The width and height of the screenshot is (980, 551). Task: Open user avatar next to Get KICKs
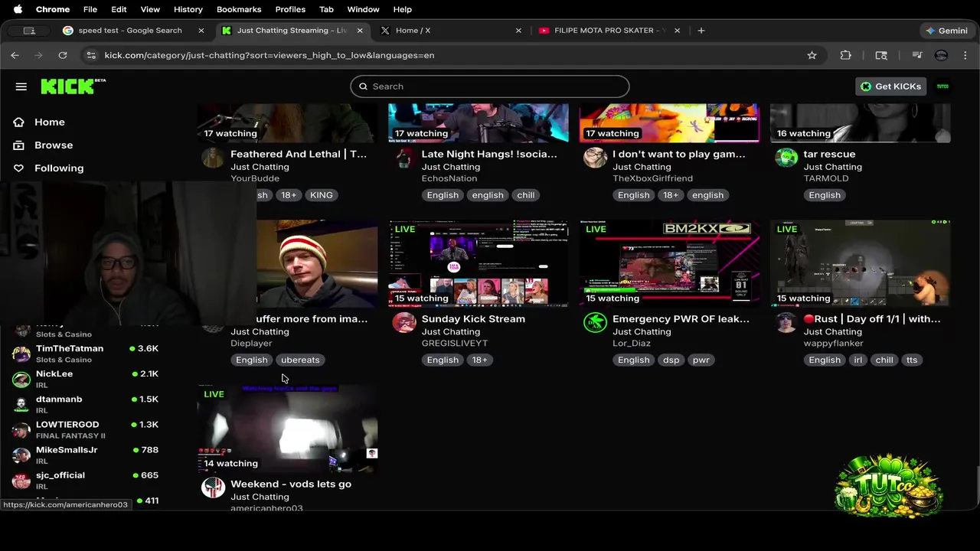click(x=942, y=86)
